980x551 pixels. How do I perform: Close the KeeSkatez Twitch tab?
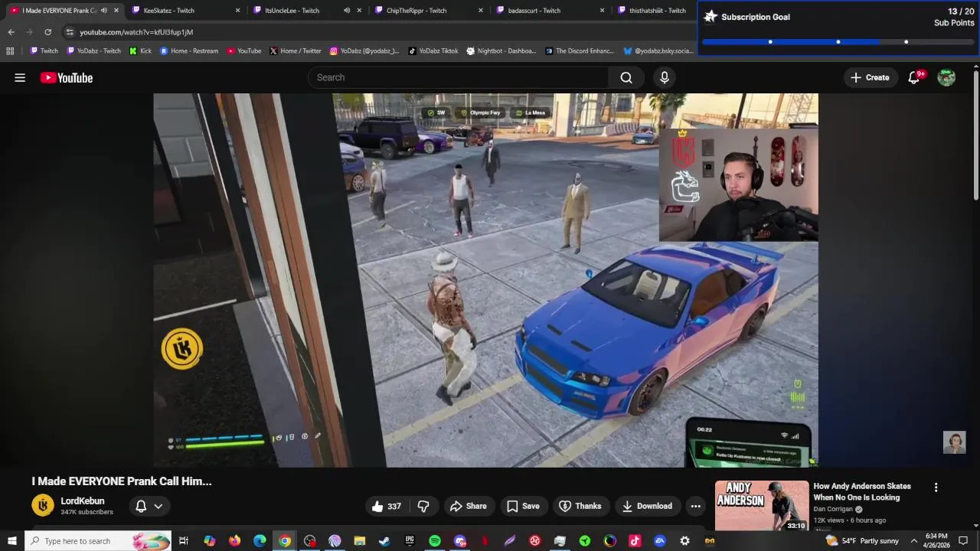238,11
